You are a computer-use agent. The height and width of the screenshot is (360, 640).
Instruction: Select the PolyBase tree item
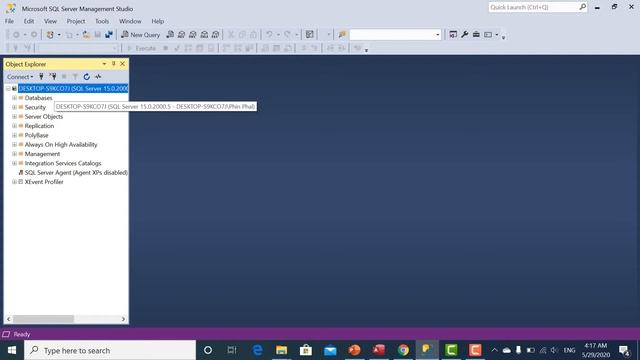click(x=36, y=135)
